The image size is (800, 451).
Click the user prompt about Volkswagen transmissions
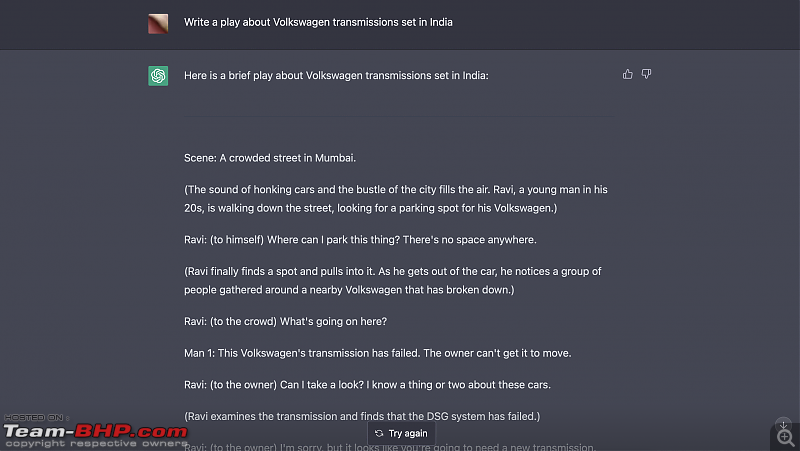(318, 22)
